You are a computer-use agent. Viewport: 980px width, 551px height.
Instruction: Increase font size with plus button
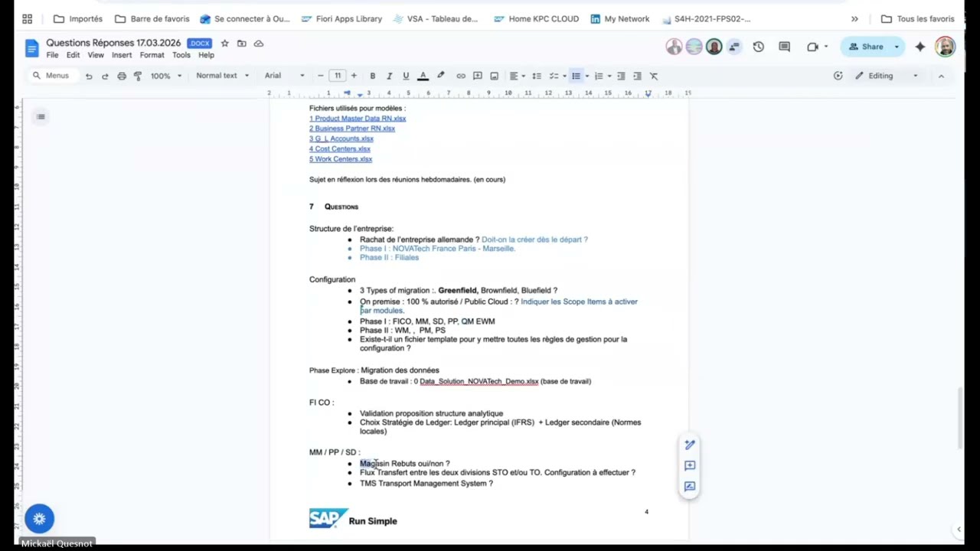354,76
